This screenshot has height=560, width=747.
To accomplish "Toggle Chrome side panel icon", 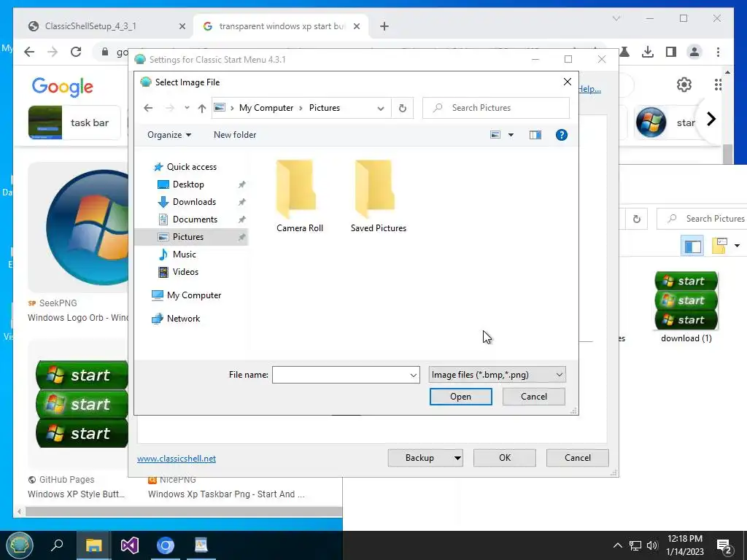I will pos(671,52).
